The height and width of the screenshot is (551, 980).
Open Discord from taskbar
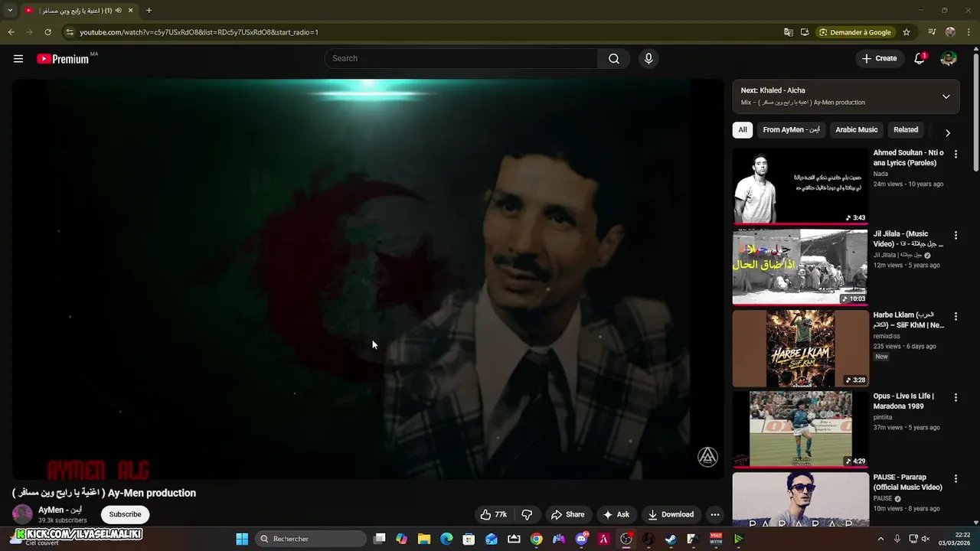(581, 539)
